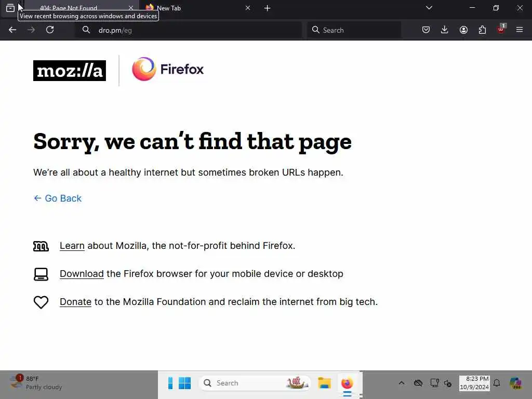Click the cloud sync tray icon
The height and width of the screenshot is (399, 532).
pyautogui.click(x=418, y=383)
